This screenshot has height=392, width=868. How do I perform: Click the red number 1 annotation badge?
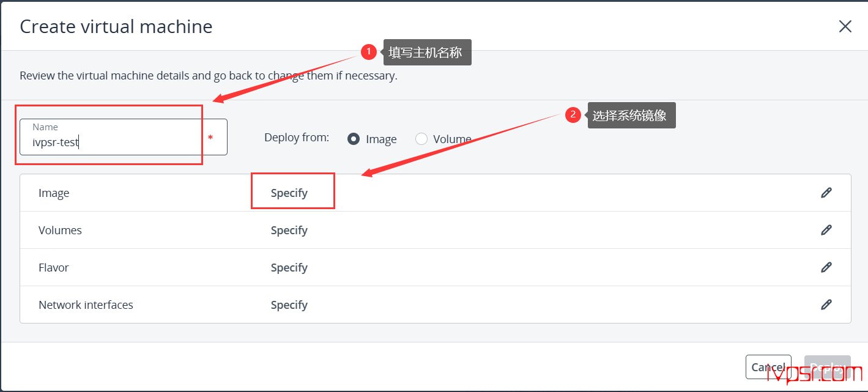click(368, 52)
